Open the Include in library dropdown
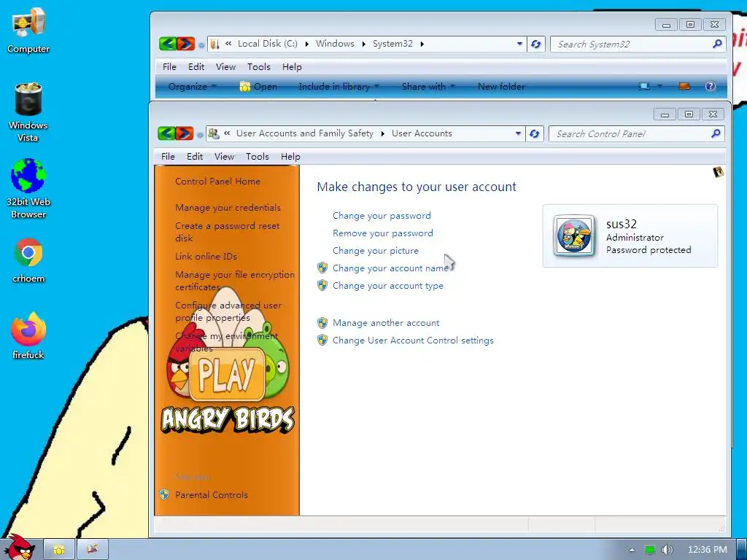Screen dimensions: 747x560 [x=338, y=86]
